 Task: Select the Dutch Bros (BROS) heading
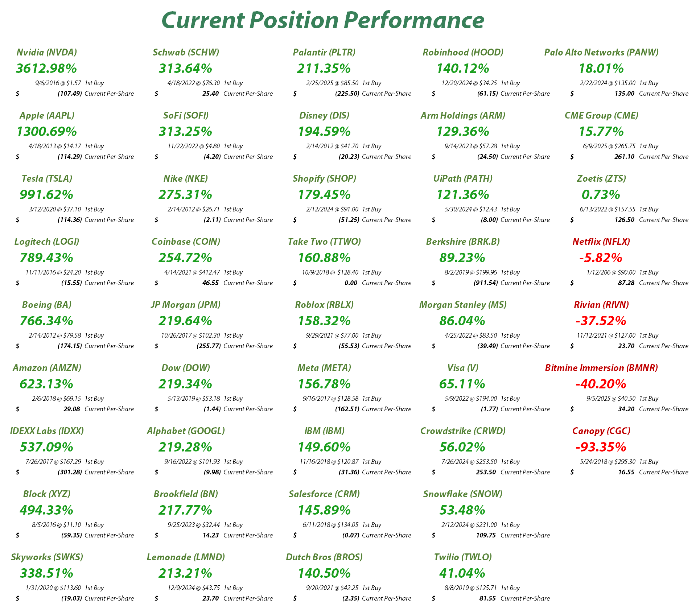pyautogui.click(x=324, y=557)
